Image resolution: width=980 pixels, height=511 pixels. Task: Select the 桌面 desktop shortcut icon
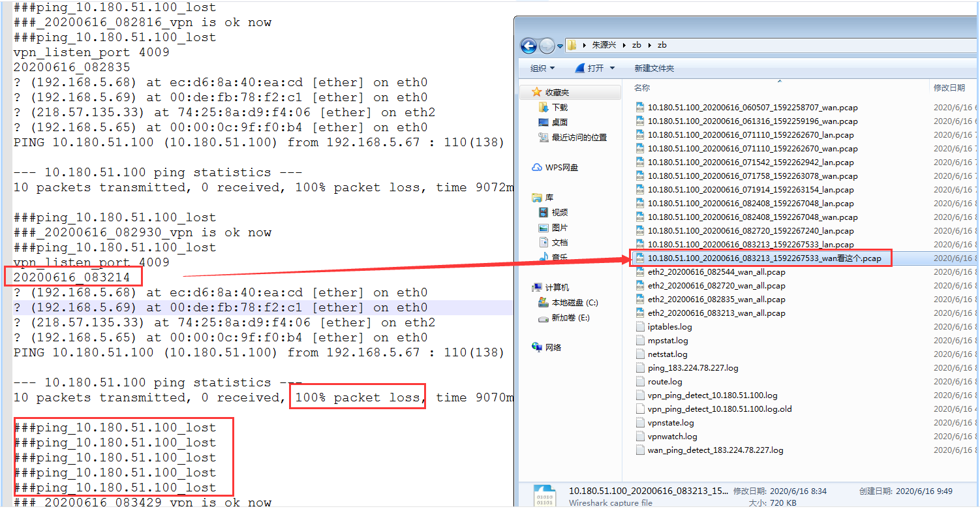544,122
